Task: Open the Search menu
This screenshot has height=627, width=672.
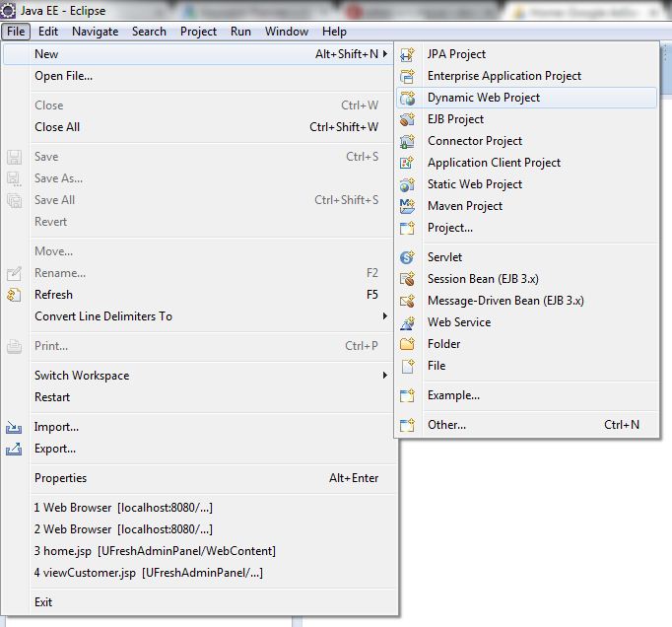Action: pos(149,32)
